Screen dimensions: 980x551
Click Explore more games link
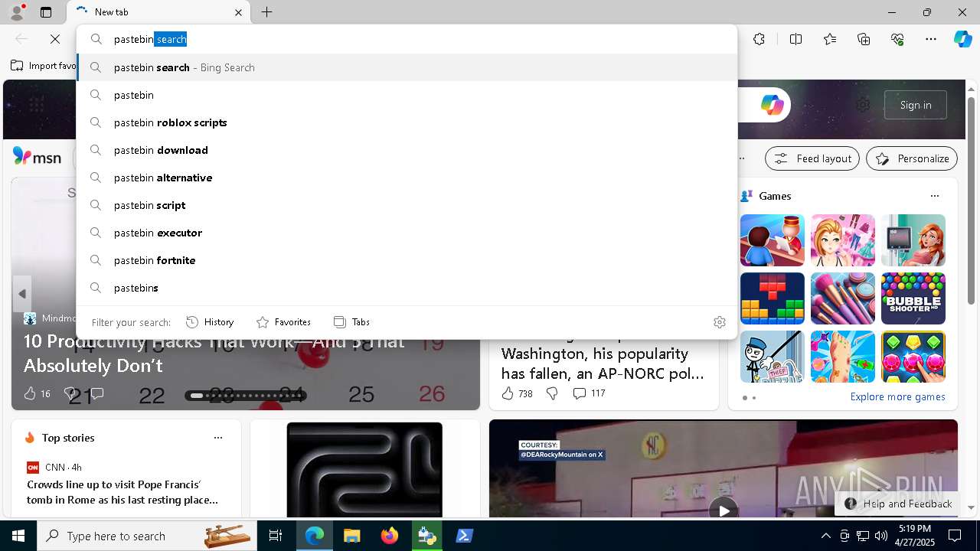point(897,396)
